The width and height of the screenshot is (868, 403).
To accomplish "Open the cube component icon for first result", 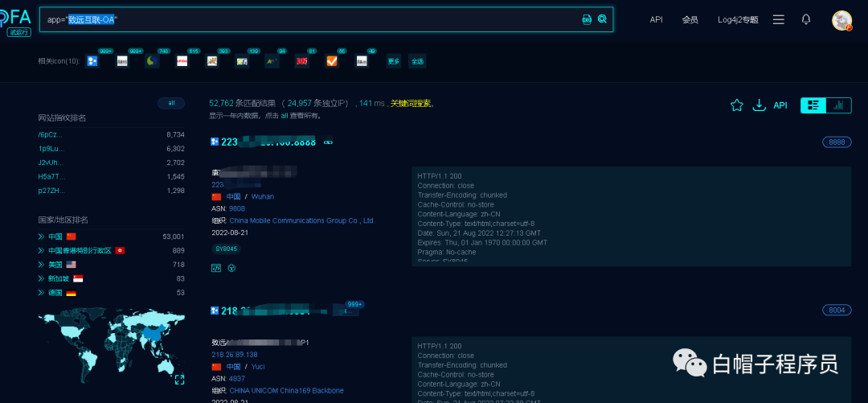I will pyautogui.click(x=232, y=268).
